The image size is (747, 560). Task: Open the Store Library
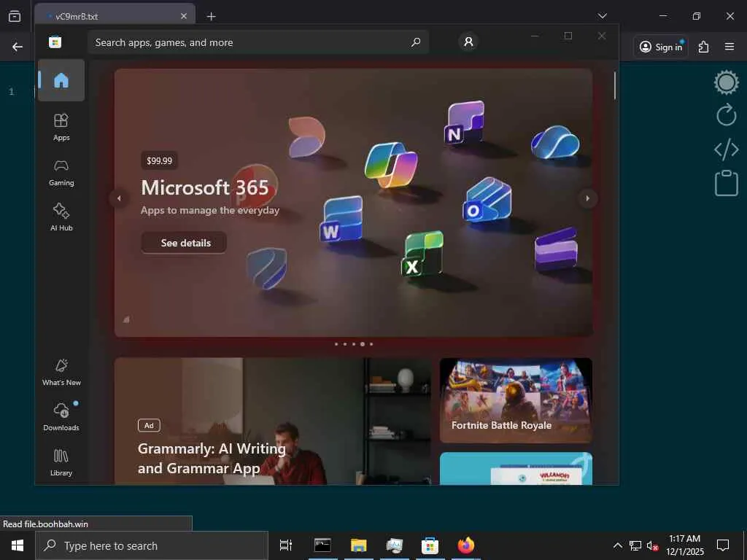point(61,462)
